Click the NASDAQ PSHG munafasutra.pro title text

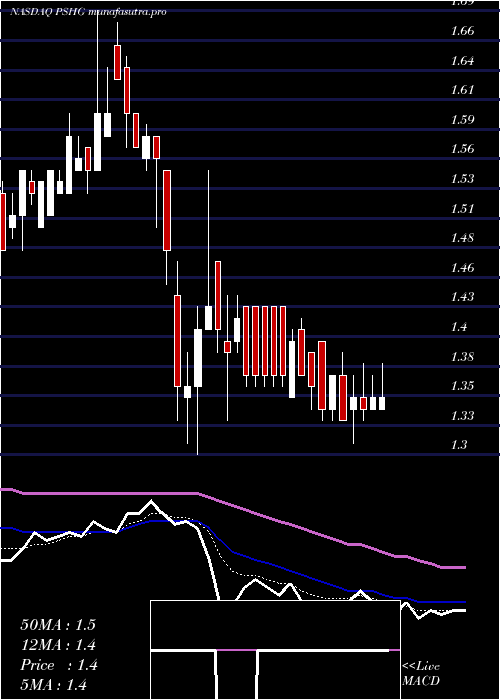point(88,12)
